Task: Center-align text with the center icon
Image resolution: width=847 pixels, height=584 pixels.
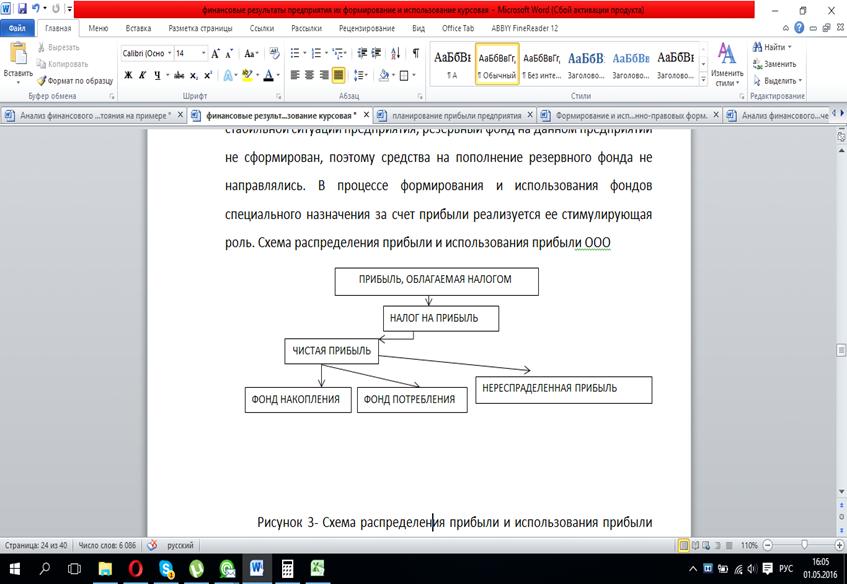Action: click(310, 75)
